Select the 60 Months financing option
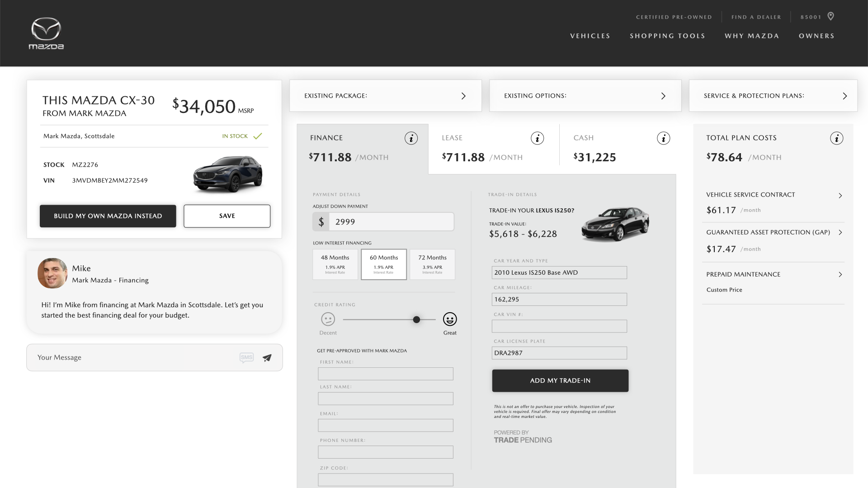 (384, 264)
